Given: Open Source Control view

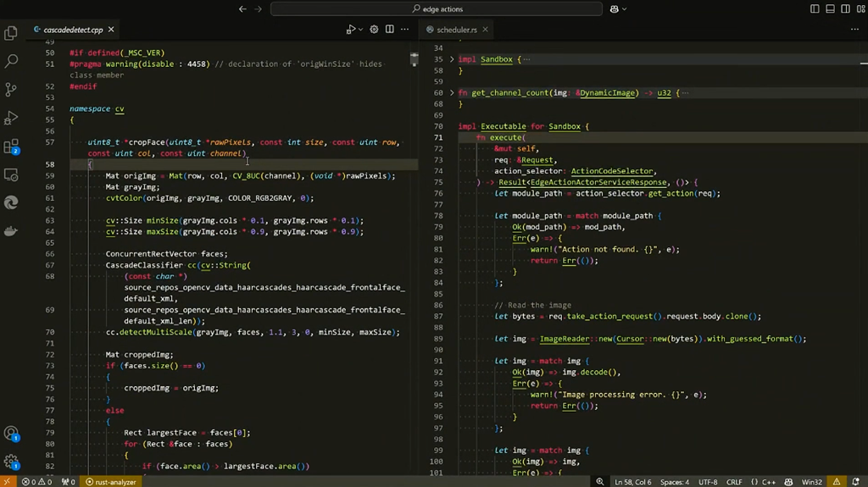Looking at the screenshot, I should click(x=11, y=90).
